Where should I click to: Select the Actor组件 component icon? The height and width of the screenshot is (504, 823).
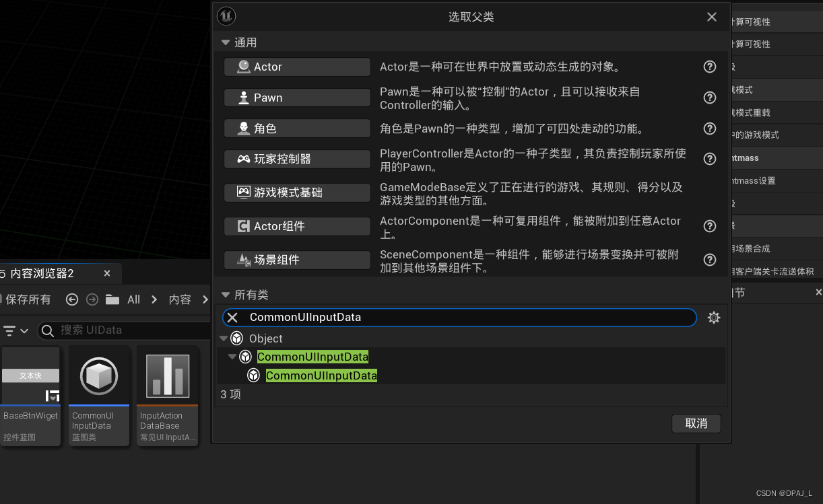[242, 226]
